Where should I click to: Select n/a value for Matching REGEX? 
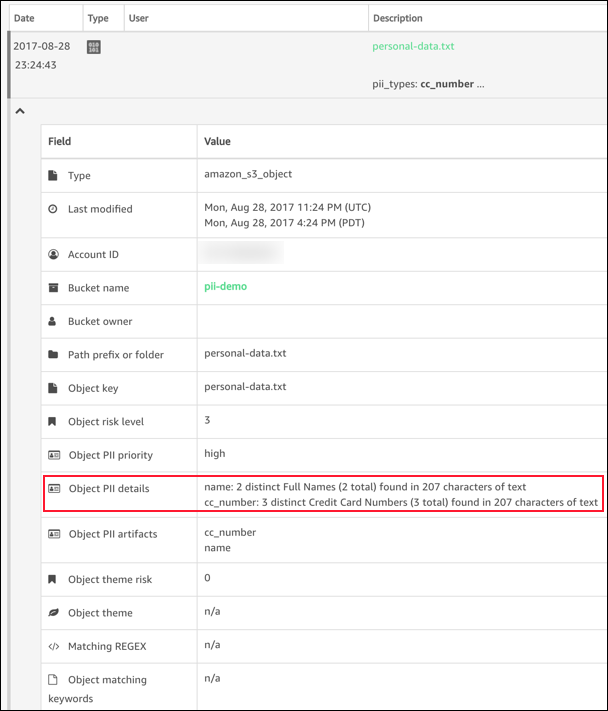click(212, 645)
